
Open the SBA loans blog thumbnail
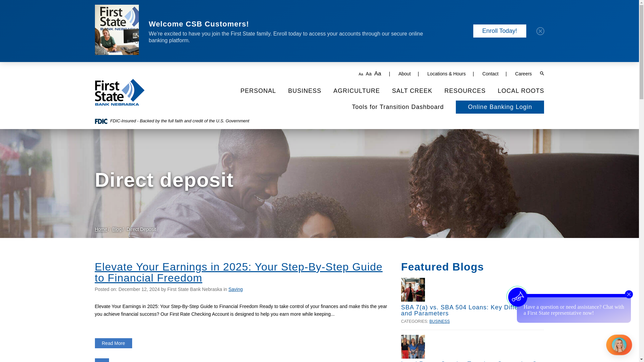pyautogui.click(x=413, y=290)
